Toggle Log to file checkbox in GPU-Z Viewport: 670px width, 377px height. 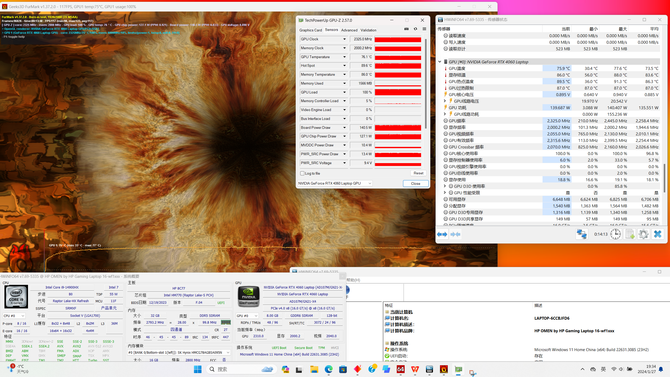point(302,173)
